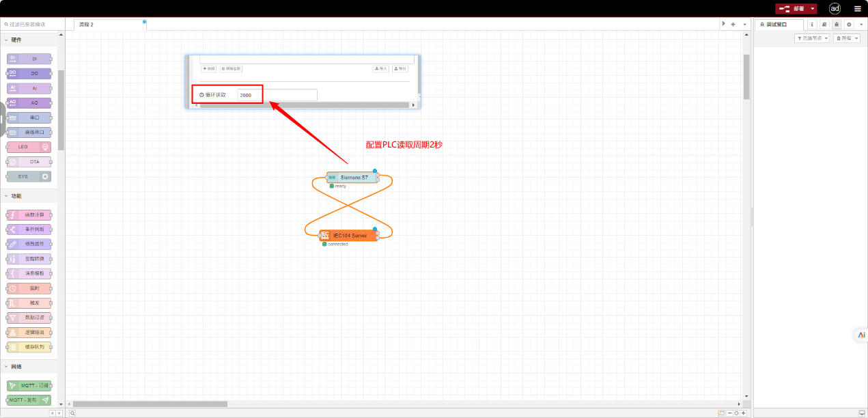This screenshot has height=418, width=868.
Task: Open the 已选节点 filter dropdown
Action: tap(812, 38)
